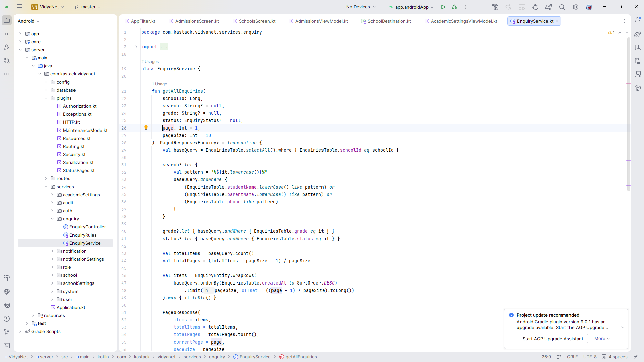Change UTF-8 file encoding
644x362 pixels.
tap(590, 357)
